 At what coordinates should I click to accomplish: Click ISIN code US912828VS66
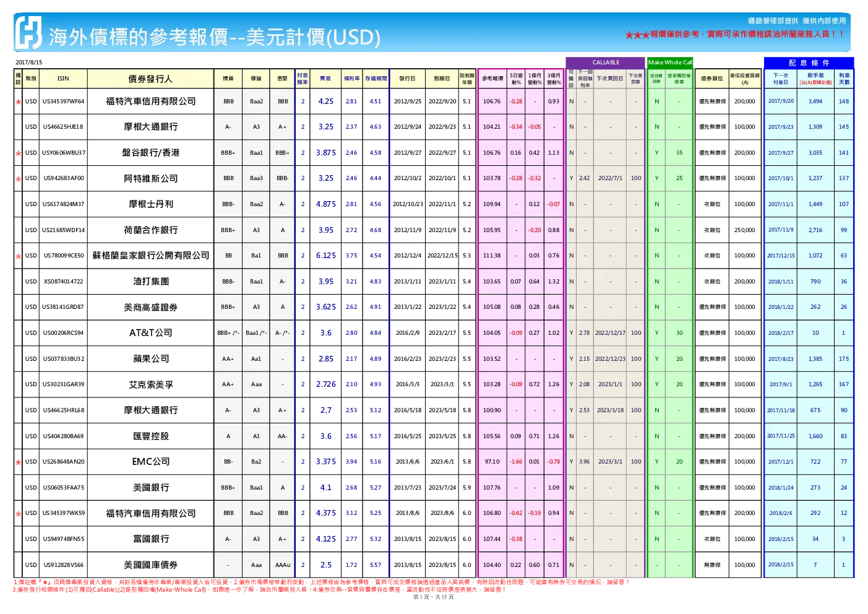(63, 565)
